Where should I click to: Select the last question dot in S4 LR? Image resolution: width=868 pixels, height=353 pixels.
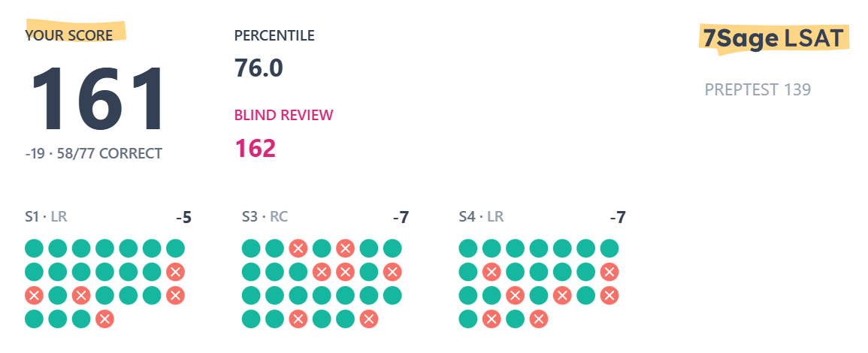coord(539,319)
